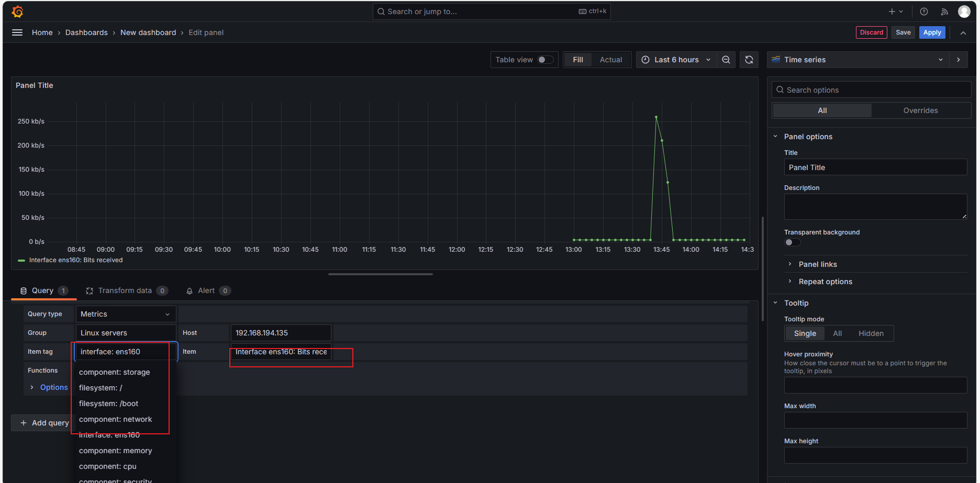This screenshot has width=980, height=483.
Task: Click the Search options field
Action: [872, 90]
